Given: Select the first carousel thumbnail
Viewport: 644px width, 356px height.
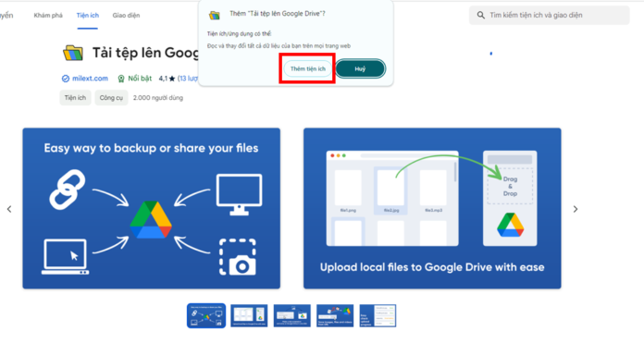Looking at the screenshot, I should click(x=206, y=315).
